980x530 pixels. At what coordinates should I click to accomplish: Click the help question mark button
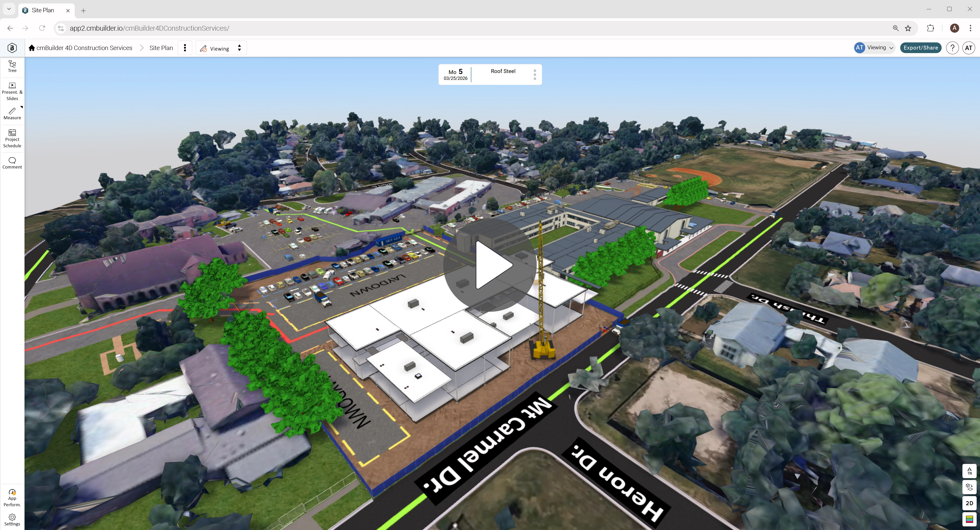click(953, 47)
